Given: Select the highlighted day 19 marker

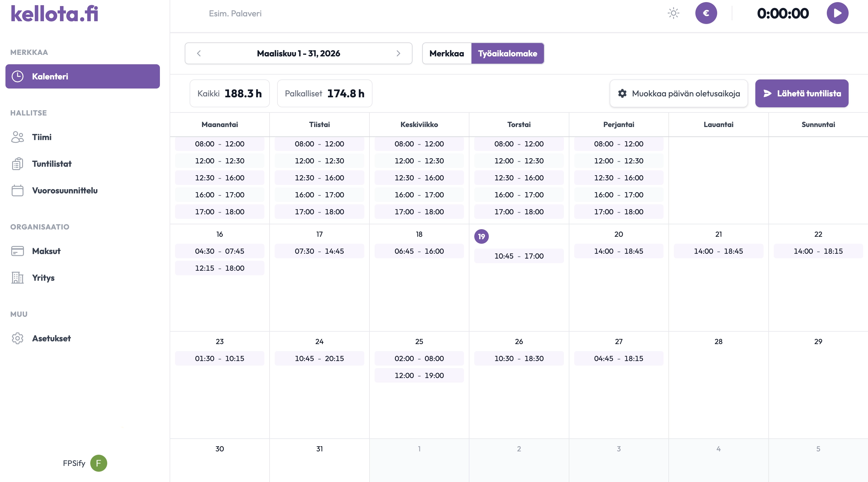Looking at the screenshot, I should click(481, 236).
